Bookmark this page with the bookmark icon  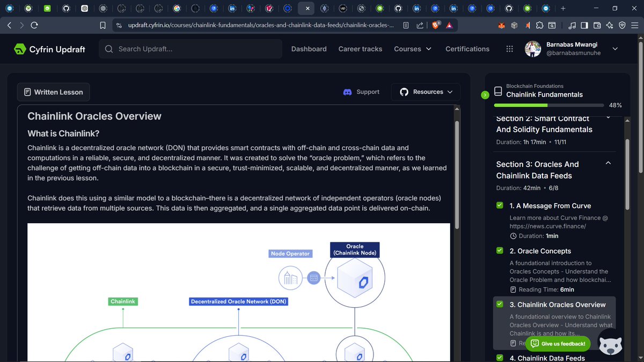click(x=103, y=25)
